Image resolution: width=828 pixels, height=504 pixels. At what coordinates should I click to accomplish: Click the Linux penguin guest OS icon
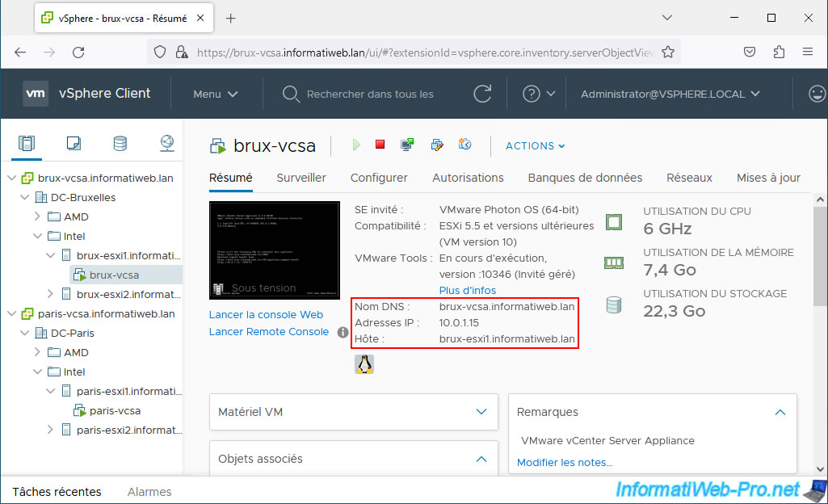point(364,364)
